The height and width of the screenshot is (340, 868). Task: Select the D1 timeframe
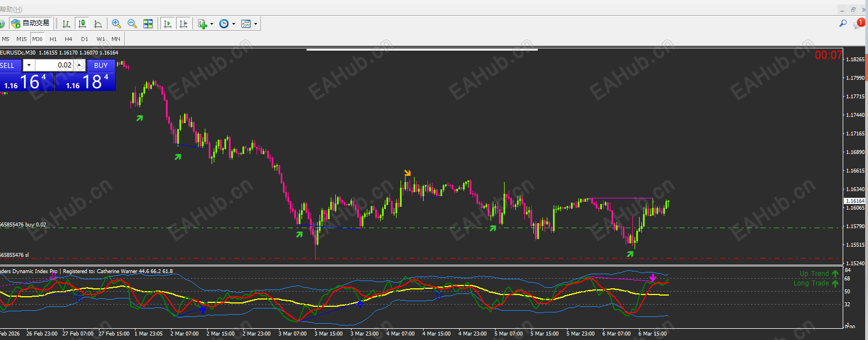click(84, 39)
